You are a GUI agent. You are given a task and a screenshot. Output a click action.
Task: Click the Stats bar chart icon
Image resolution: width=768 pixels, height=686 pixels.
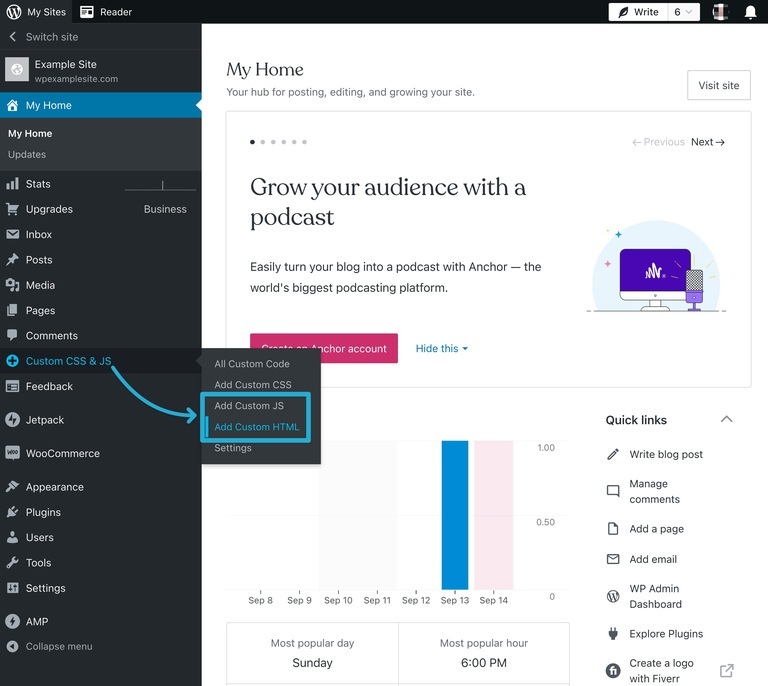tap(12, 184)
